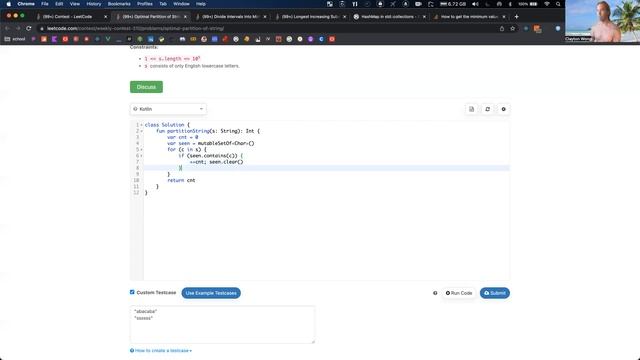Viewport: 640px width, 360px height.
Task: Switch to How to get minimum value tab
Action: (469, 17)
